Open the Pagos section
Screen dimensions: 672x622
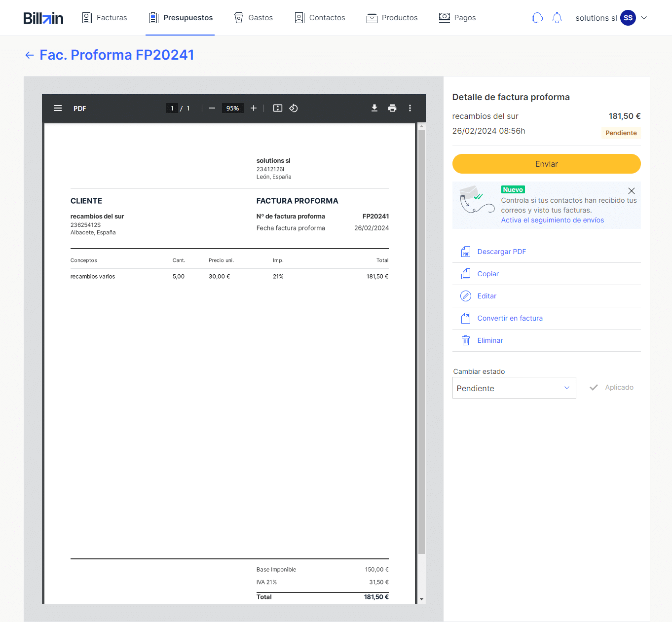pos(457,18)
